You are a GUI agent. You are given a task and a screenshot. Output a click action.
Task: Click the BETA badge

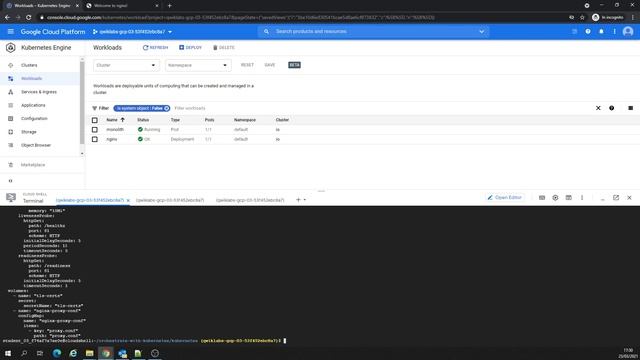294,65
